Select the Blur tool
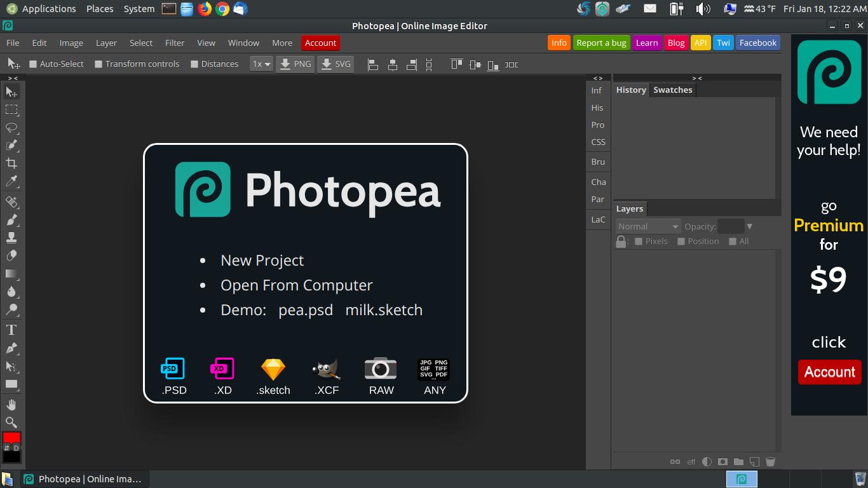The image size is (868, 488). point(11,292)
